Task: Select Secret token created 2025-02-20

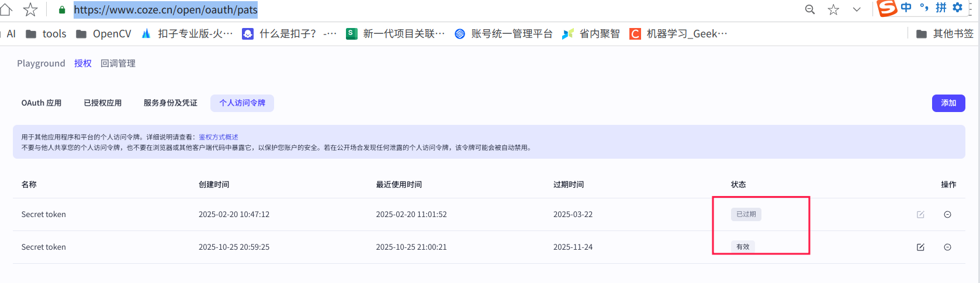Action: pos(44,214)
